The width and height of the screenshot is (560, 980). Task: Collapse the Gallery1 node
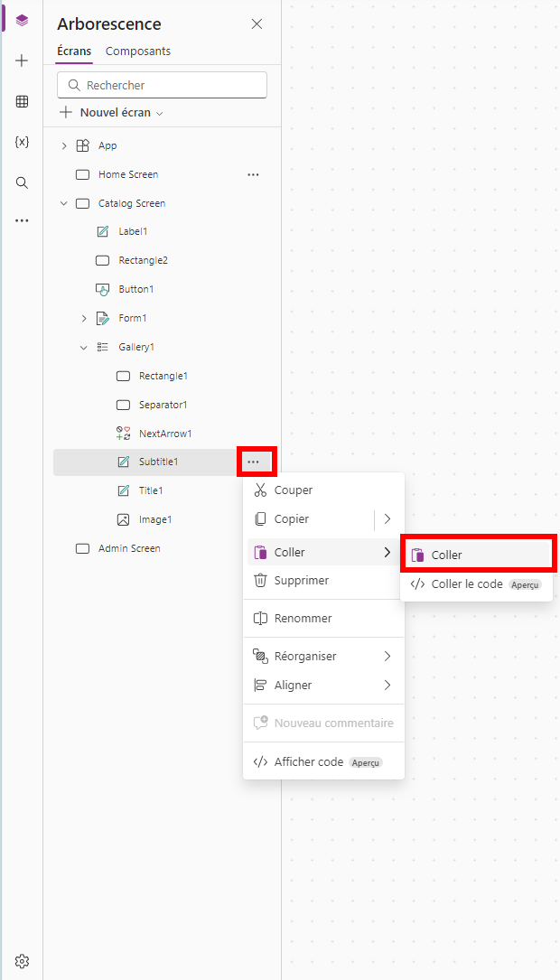pyautogui.click(x=84, y=348)
